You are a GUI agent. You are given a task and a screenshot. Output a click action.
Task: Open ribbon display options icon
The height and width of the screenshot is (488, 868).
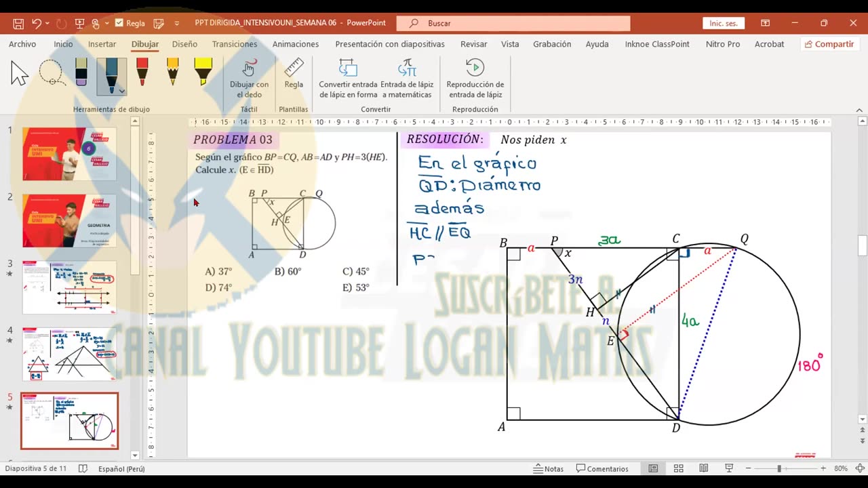coord(766,23)
